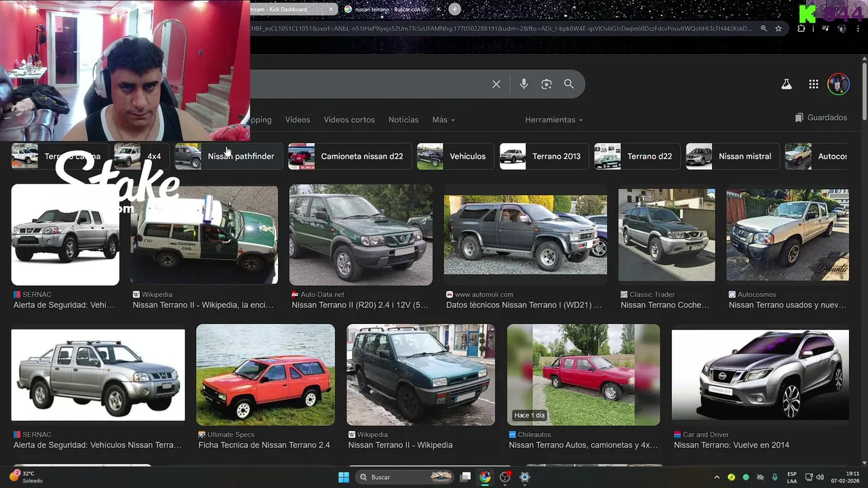Expand the Herramientas dropdown
The height and width of the screenshot is (488, 868).
pos(554,119)
